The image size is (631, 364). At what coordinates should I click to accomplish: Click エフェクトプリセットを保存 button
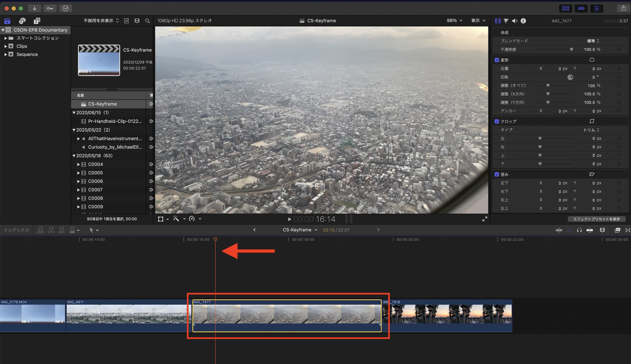[x=596, y=219]
